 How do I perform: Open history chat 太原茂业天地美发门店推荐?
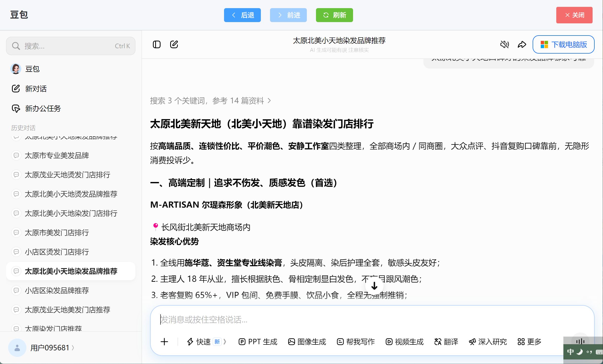(x=71, y=310)
